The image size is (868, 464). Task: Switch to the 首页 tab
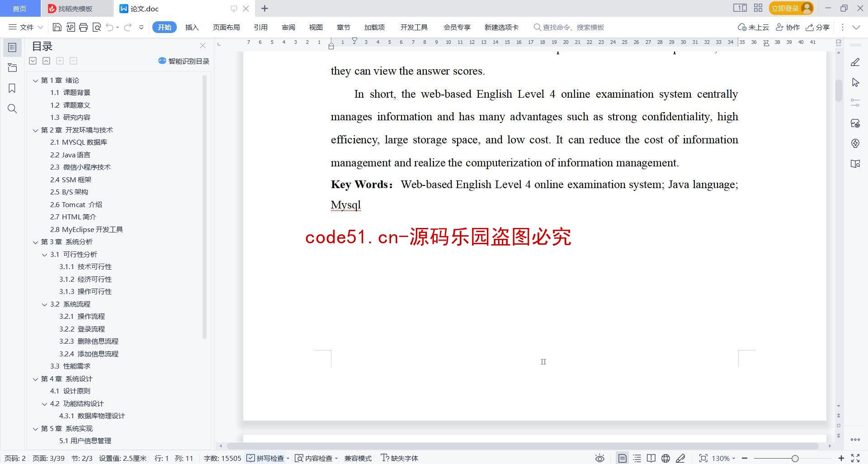point(19,9)
